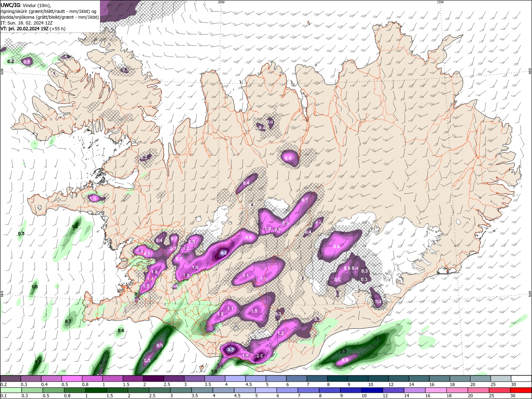
Task: Select the light pink 16 swatch, lower scale
Action: (436, 390)
